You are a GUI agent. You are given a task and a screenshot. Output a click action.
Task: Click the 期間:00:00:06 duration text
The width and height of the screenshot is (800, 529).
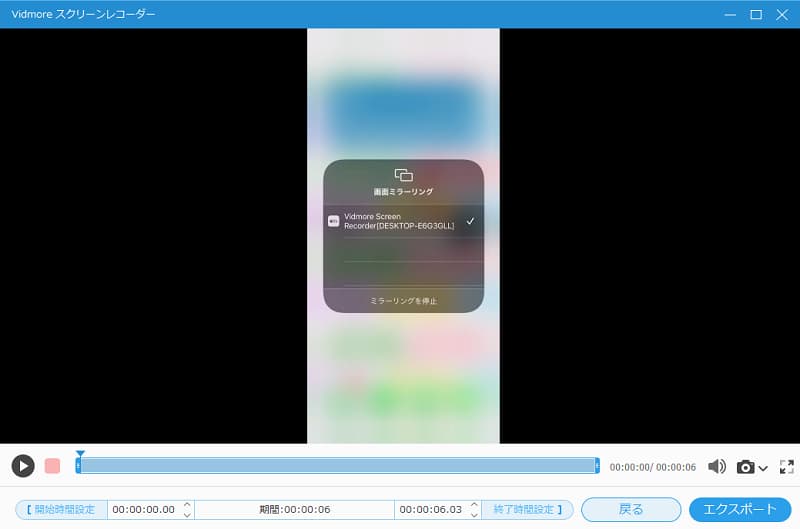click(x=294, y=509)
